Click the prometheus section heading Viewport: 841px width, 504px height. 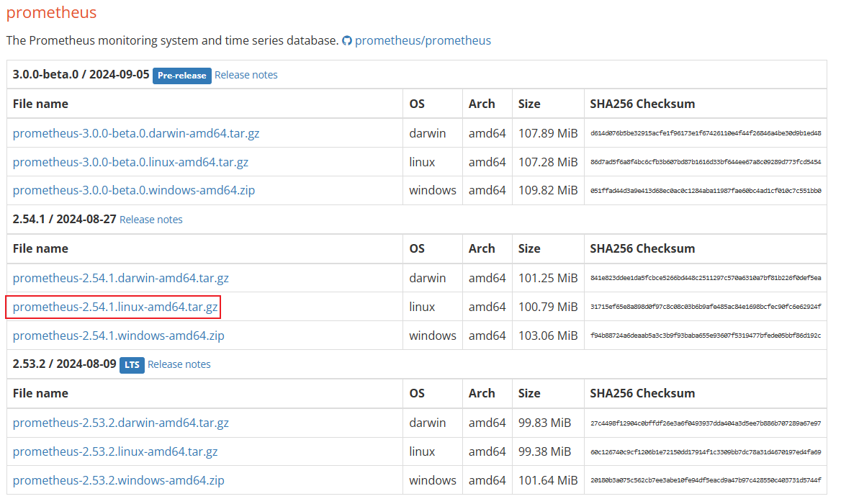[51, 12]
